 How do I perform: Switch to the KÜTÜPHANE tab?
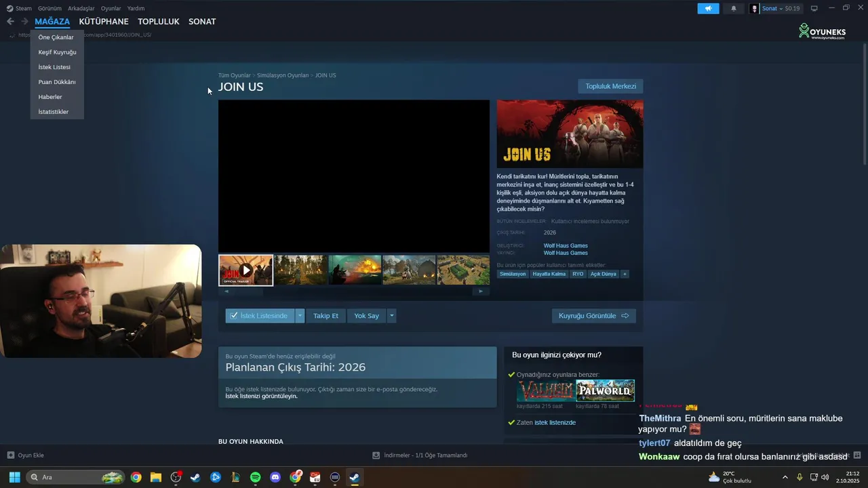tap(104, 22)
